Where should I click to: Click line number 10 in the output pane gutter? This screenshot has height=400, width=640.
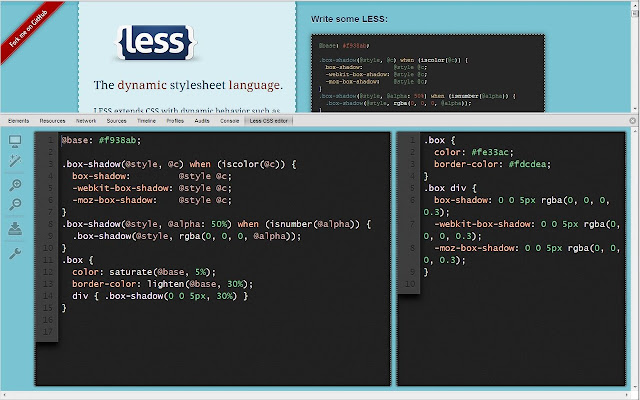410,284
